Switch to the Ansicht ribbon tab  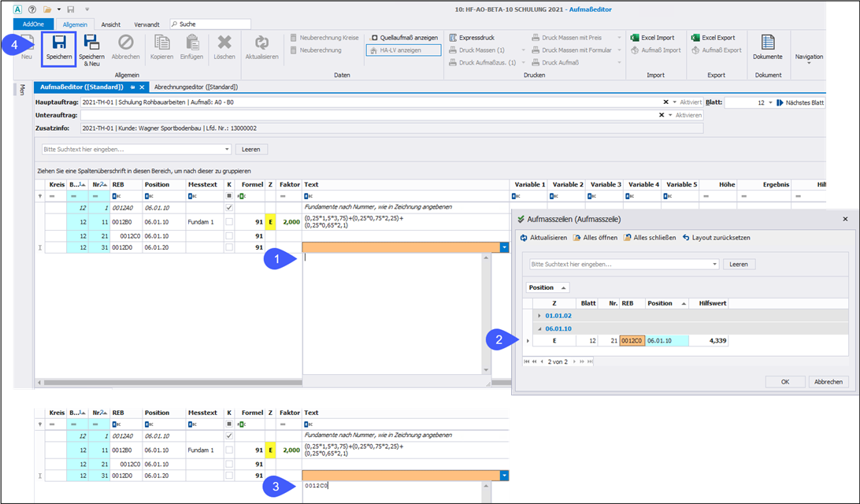point(111,24)
